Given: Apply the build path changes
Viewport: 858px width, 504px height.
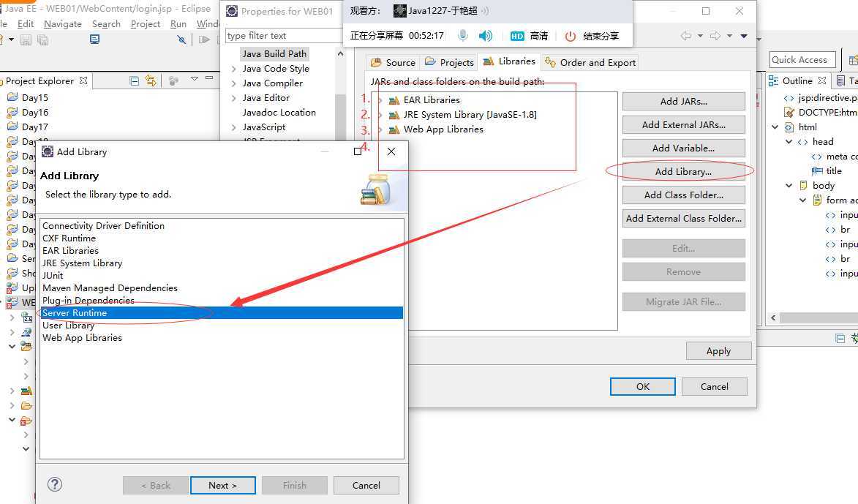Looking at the screenshot, I should coord(718,351).
